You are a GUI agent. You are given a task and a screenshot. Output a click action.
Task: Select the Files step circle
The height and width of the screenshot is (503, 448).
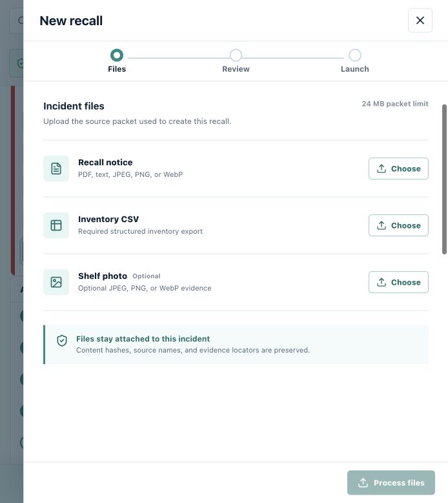[117, 55]
